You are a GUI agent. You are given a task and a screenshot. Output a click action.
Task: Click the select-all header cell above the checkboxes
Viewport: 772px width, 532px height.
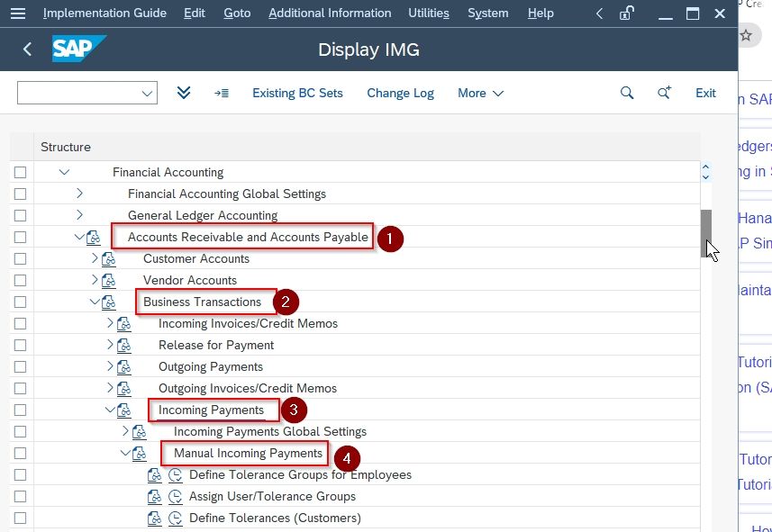click(22, 147)
